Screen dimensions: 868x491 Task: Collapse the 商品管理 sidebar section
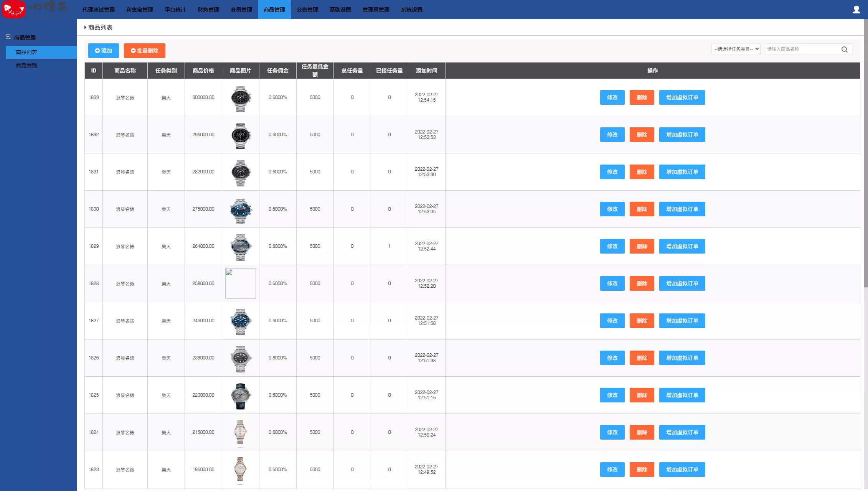pos(8,37)
